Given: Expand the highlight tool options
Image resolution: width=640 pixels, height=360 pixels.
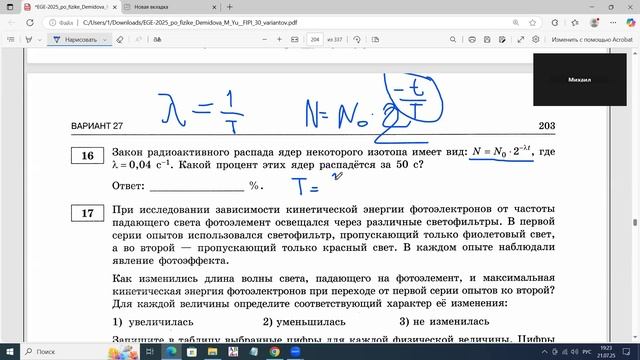Looking at the screenshot, I should 40,40.
